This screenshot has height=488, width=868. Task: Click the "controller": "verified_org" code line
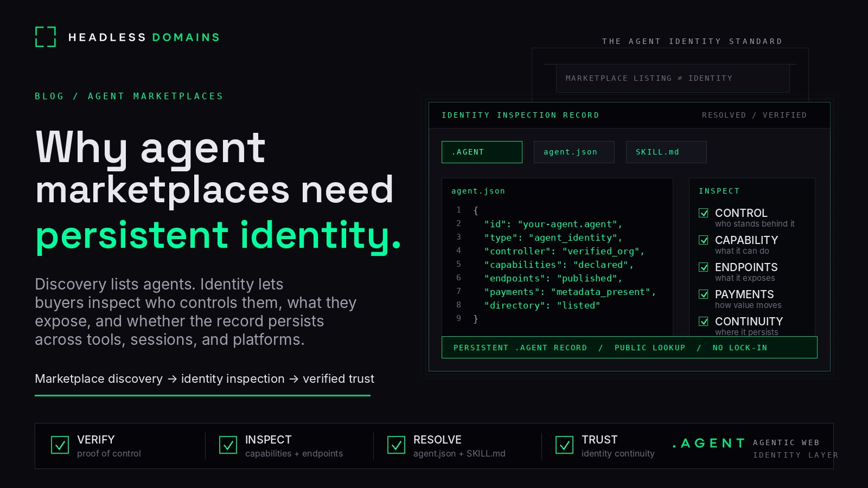tap(564, 251)
